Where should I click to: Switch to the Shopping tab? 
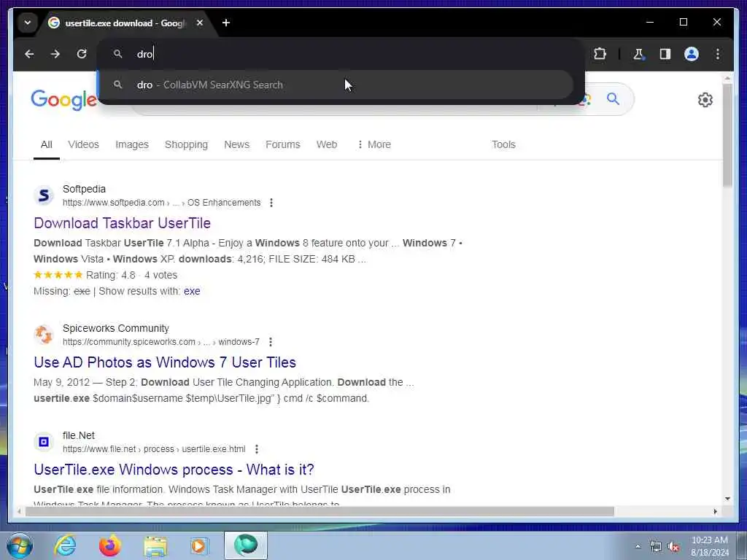coord(186,145)
